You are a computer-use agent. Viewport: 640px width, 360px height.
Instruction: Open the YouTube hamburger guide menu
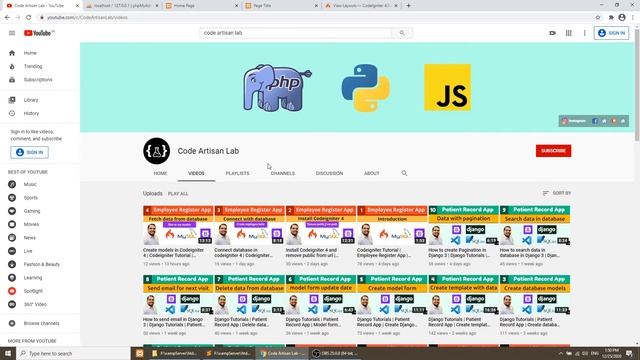point(12,33)
